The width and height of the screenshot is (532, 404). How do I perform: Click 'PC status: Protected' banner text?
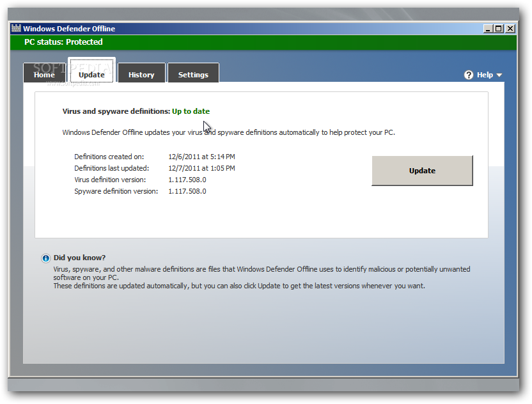63,42
